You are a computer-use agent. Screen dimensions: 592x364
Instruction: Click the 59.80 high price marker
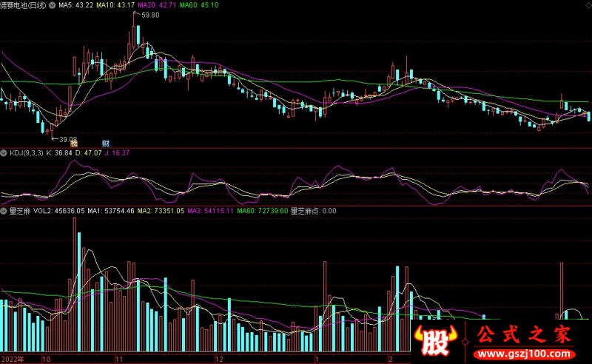pyautogui.click(x=150, y=15)
